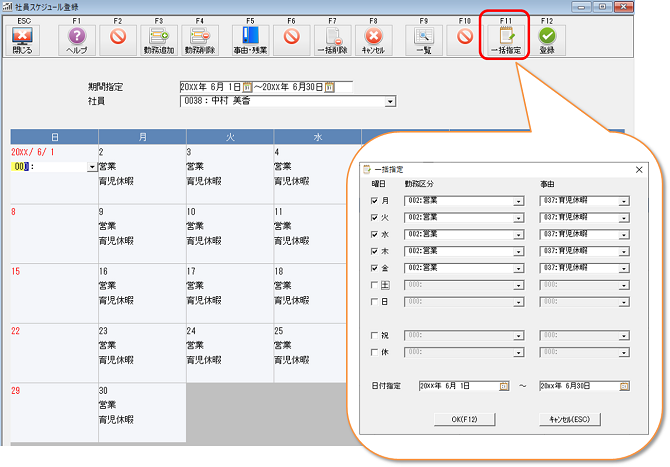Click the キャンセル F8 icon
670x467 pixels.
click(x=373, y=40)
